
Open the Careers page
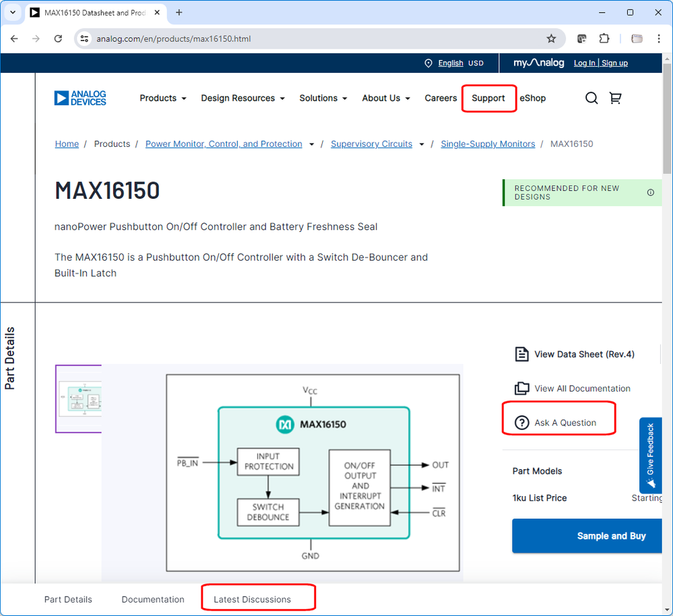(x=441, y=98)
